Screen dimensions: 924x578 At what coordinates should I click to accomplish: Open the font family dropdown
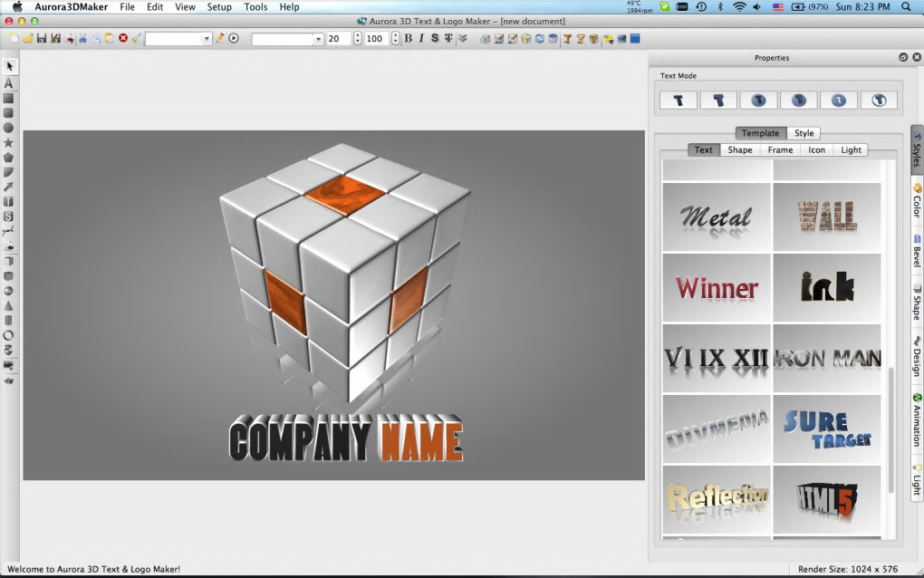[x=287, y=39]
